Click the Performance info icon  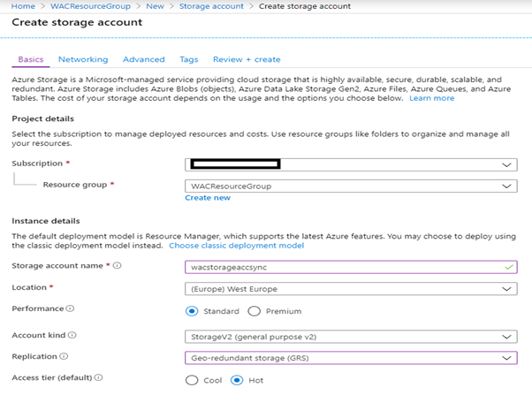point(70,308)
